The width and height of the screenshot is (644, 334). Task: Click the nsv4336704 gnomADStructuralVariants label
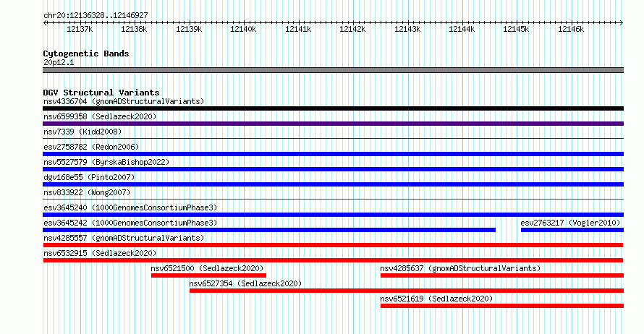point(124,101)
